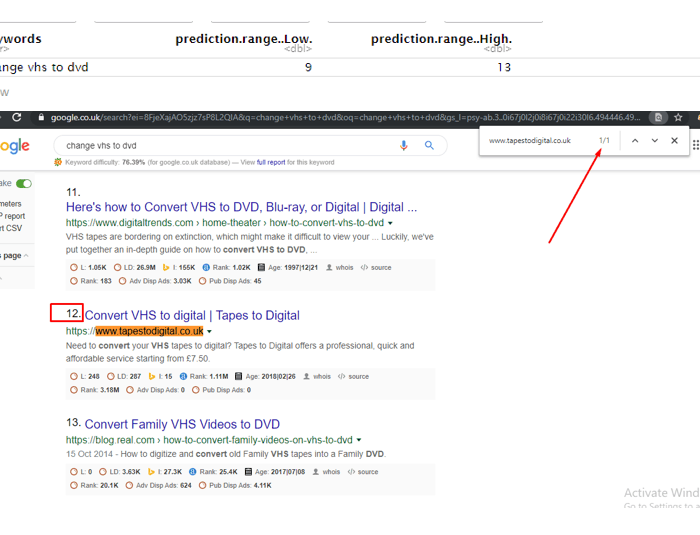Click blog.real.com Pub Disp Ads: 4.11K
700x535 pixels.
235,485
